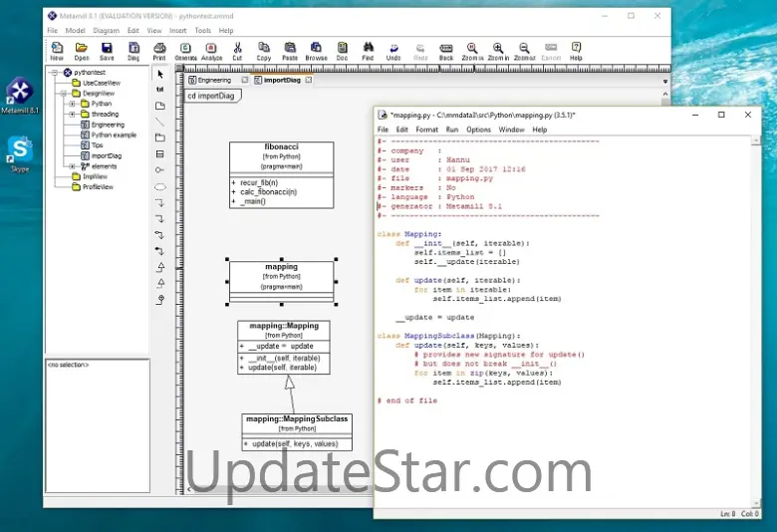Screen dimensions: 777x532
Task: Select the ProfileView folder in the tree
Action: point(98,187)
